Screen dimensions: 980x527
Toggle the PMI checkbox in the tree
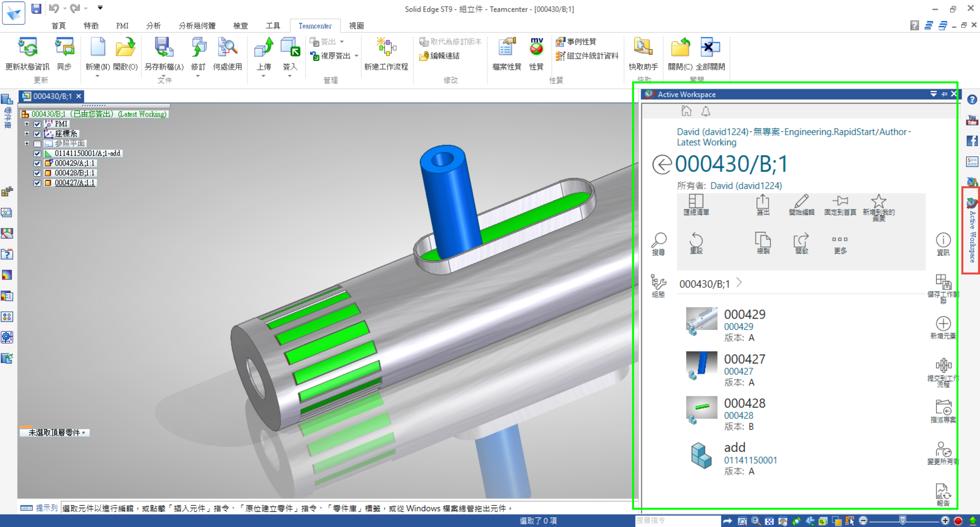(x=37, y=124)
